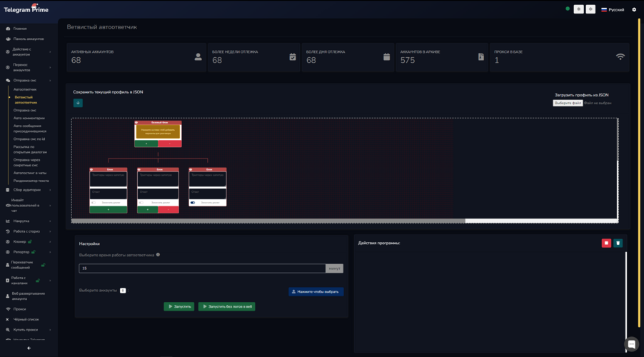Switch to light theme sun icon
Image resolution: width=644 pixels, height=357 pixels.
coord(579,9)
